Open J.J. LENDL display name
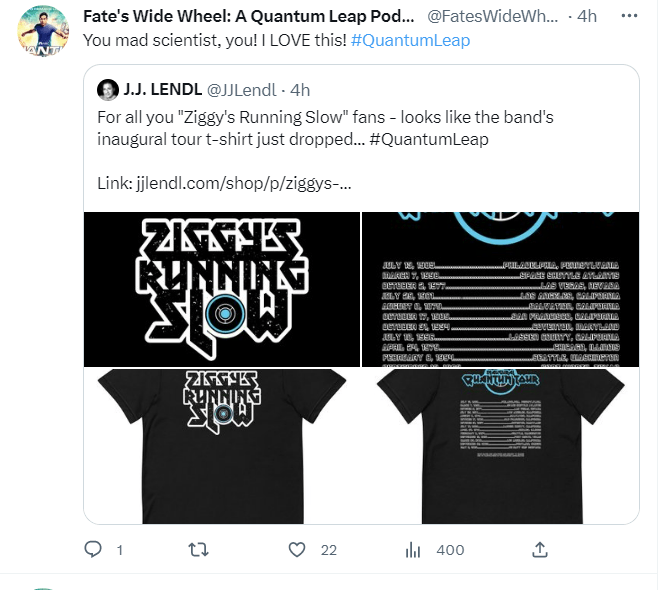 [x=162, y=90]
